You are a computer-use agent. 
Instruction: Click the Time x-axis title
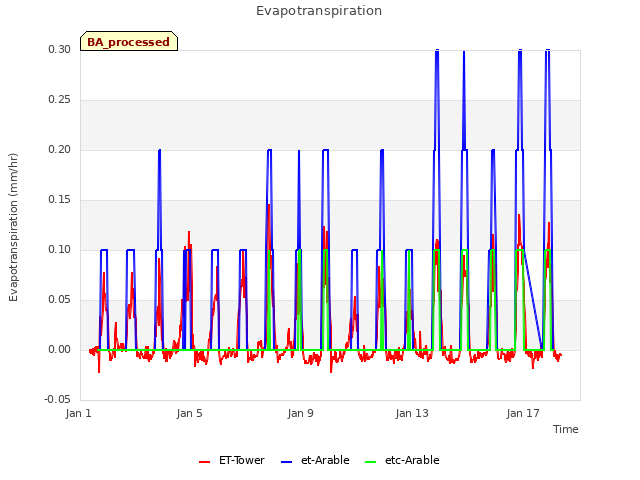tap(565, 429)
